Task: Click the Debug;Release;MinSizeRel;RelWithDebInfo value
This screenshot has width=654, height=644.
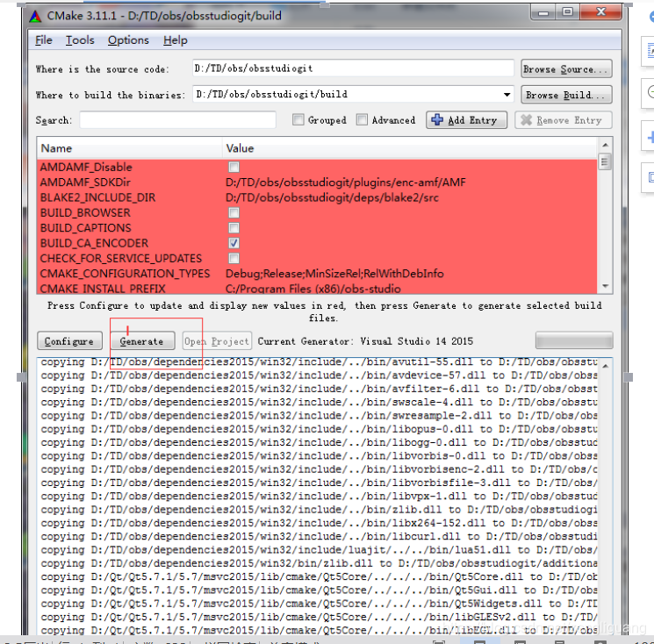Action: tap(334, 274)
